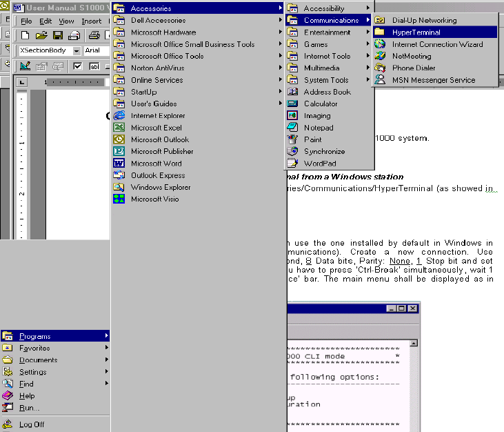Click Synchronize in Accessories menu
Viewport: 504px width, 432px height.
click(329, 152)
